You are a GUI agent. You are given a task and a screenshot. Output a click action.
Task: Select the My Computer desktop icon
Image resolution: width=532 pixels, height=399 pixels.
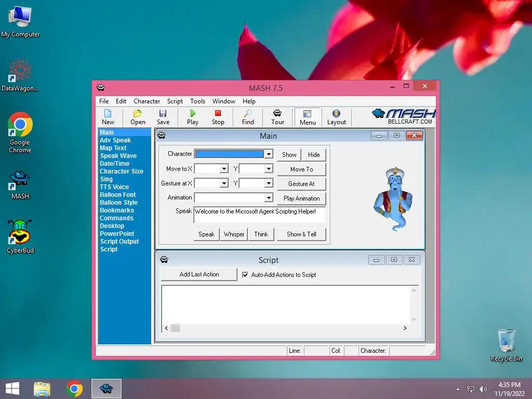click(x=20, y=21)
